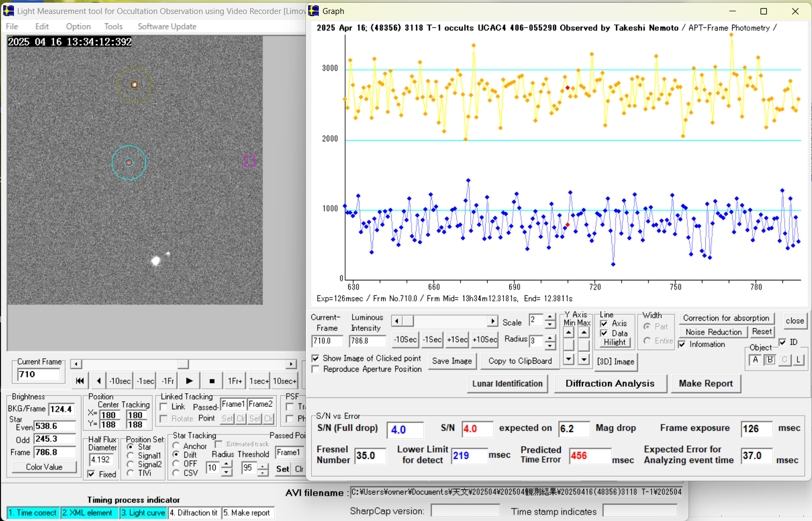Step backward using the left triangle button
This screenshot has width=812, height=521.
click(x=99, y=381)
